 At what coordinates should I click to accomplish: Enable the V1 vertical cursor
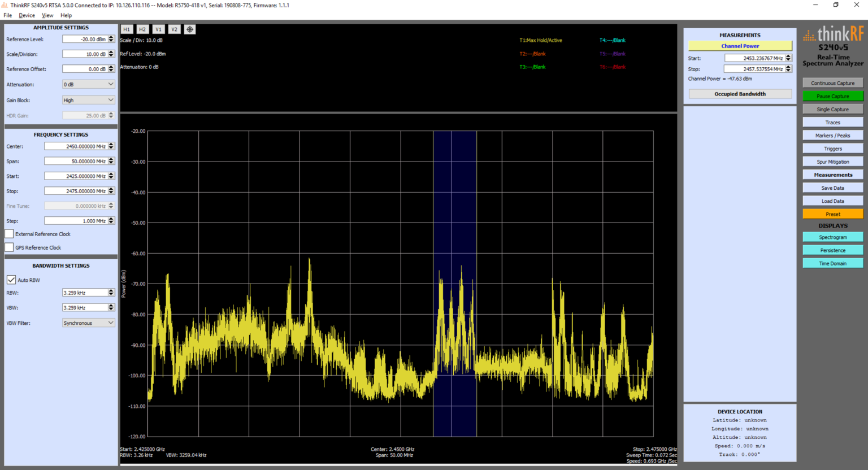(x=158, y=29)
